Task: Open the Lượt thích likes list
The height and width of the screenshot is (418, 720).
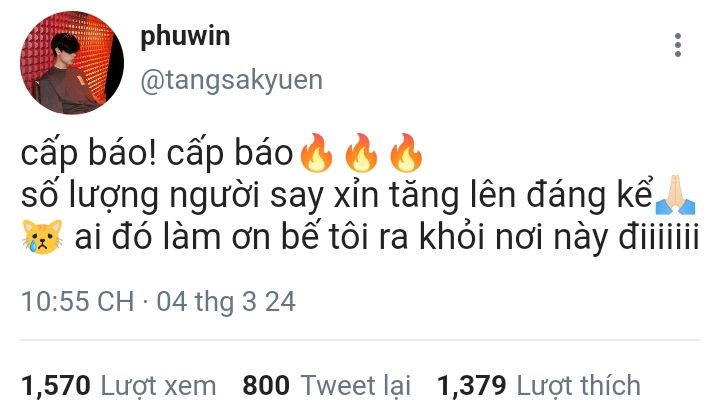Action: pos(579,385)
